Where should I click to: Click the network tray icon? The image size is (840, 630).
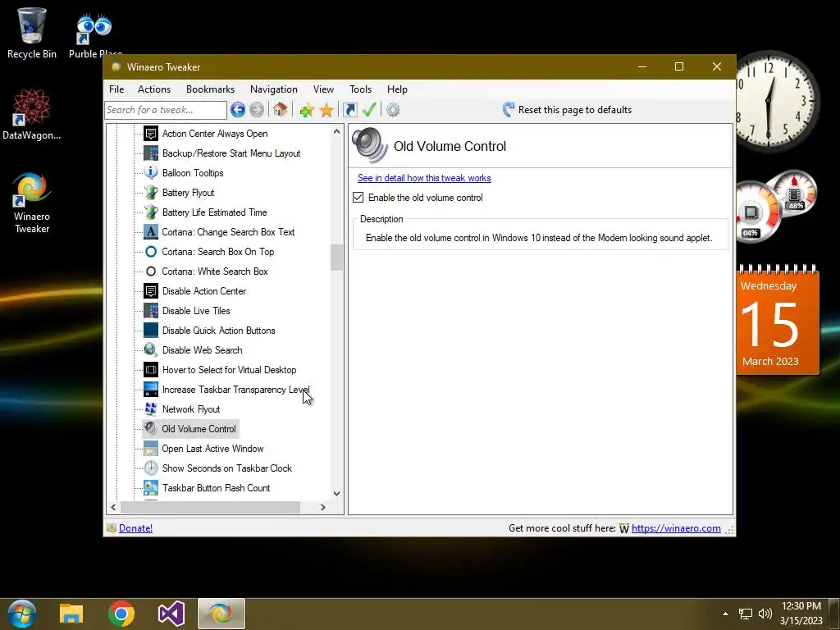click(x=746, y=614)
